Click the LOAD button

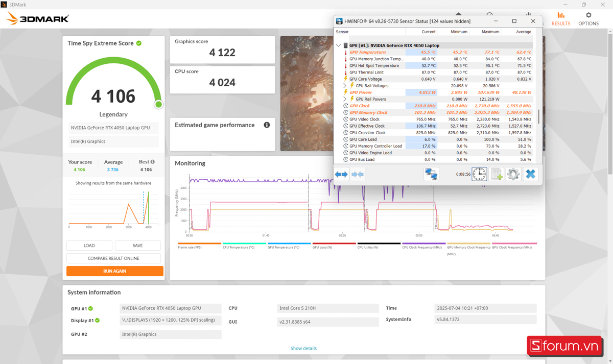pos(89,246)
